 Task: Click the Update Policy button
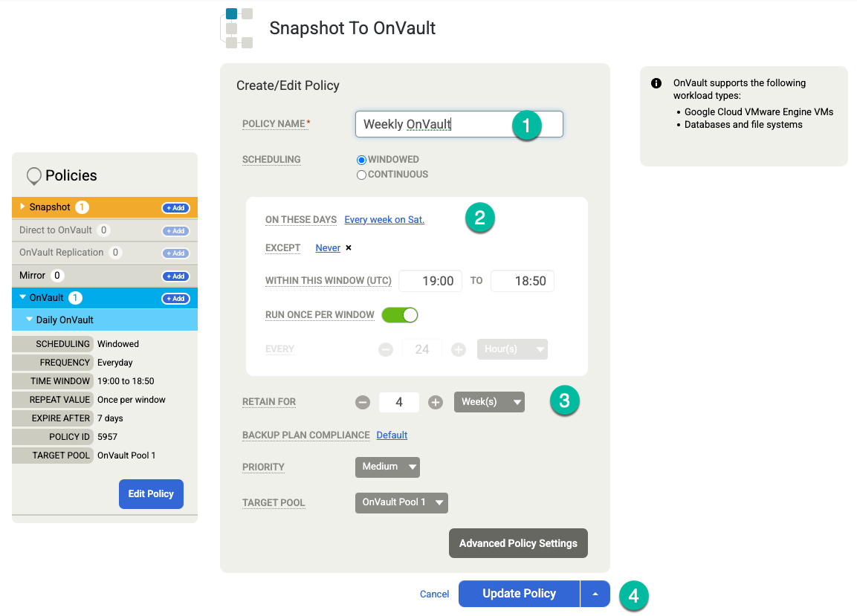click(519, 594)
